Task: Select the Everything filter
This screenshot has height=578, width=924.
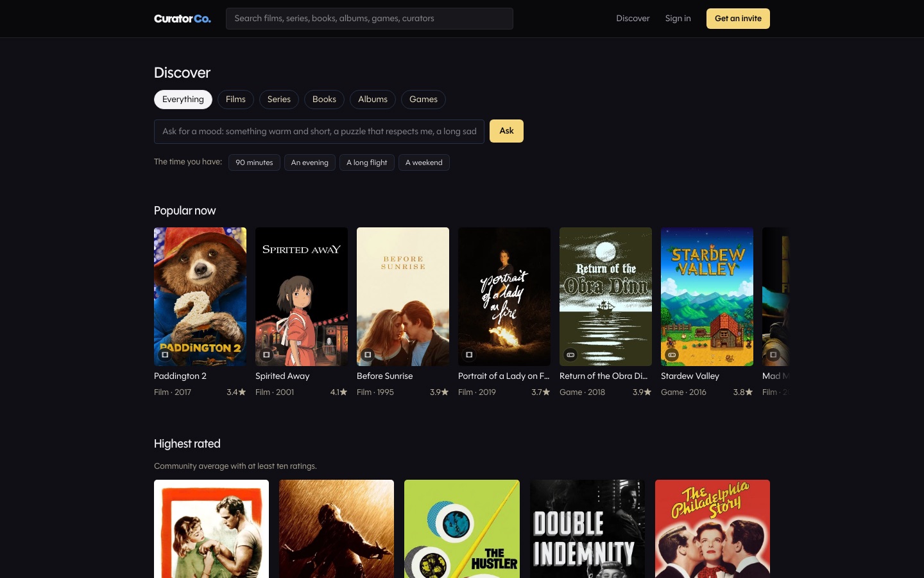Action: click(x=183, y=100)
